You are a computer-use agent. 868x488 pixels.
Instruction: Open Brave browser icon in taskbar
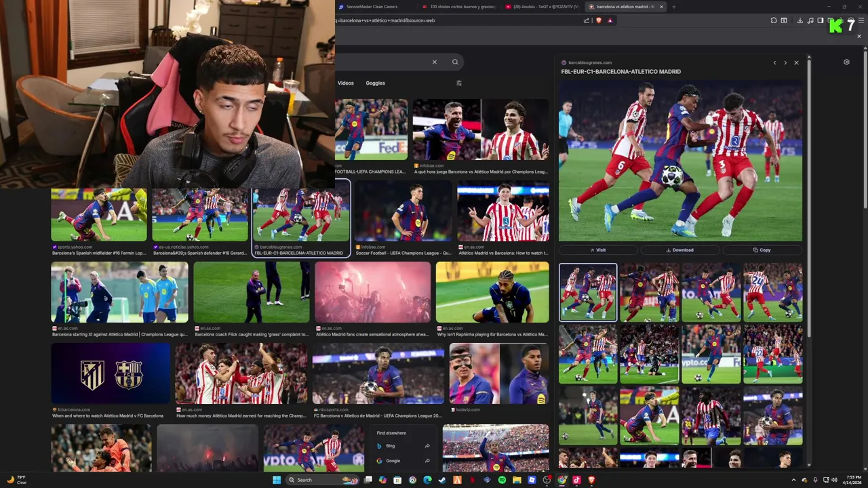(x=591, y=480)
